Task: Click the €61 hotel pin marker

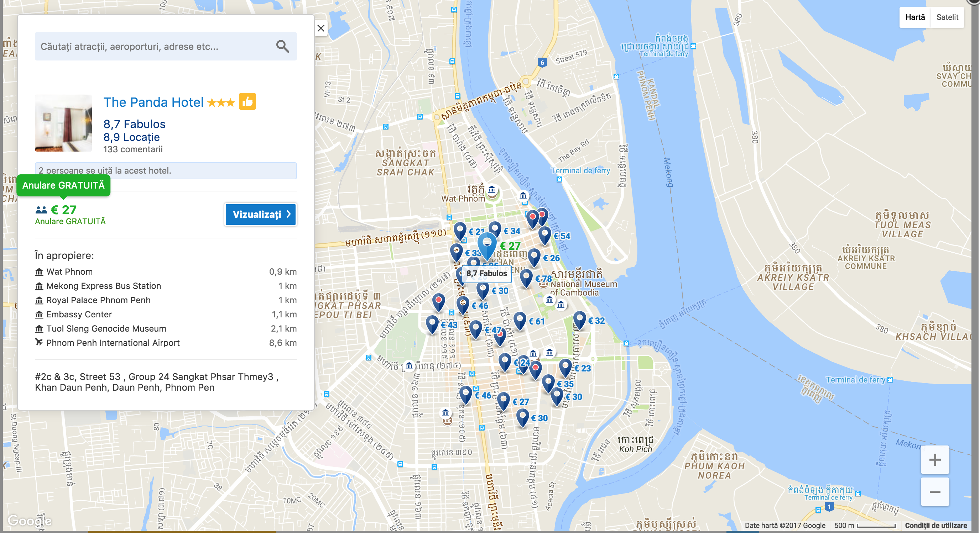Action: [x=520, y=320]
